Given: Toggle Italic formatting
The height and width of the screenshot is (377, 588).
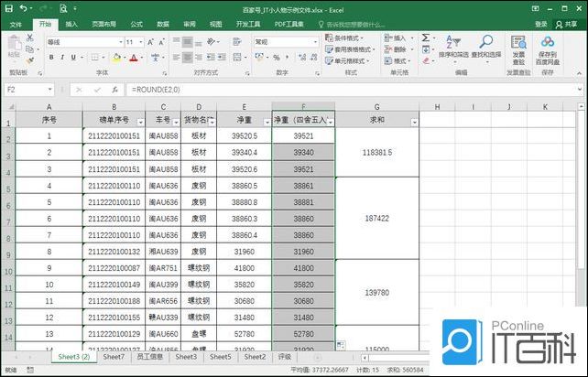Looking at the screenshot, I should pyautogui.click(x=62, y=58).
